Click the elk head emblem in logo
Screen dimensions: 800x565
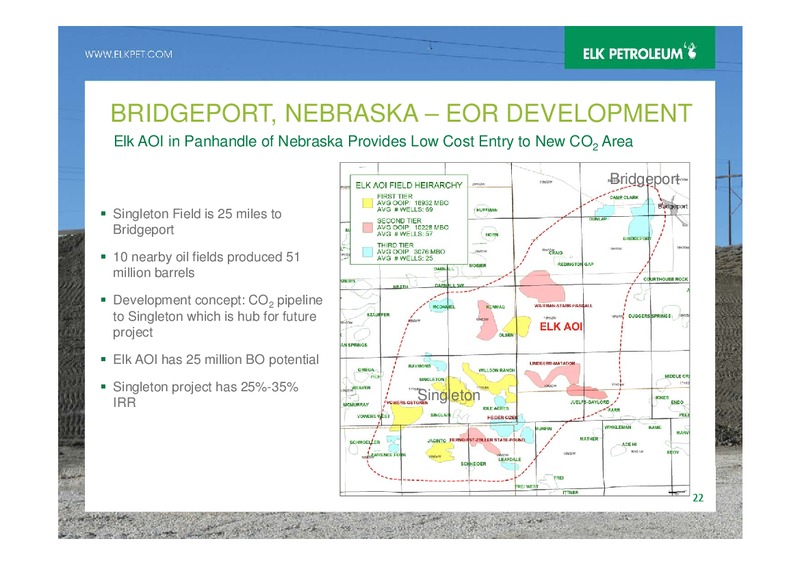[691, 51]
